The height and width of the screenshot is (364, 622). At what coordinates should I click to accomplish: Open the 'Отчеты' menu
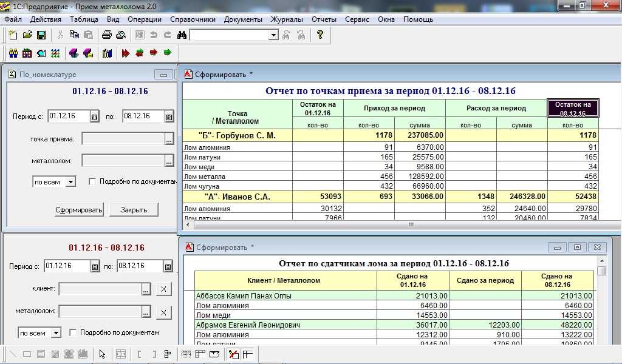(x=324, y=19)
